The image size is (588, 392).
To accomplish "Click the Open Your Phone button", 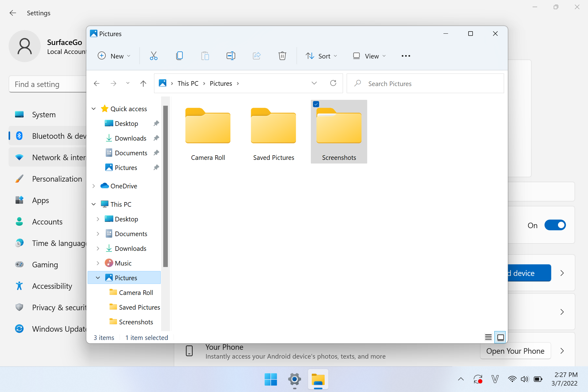I will [x=515, y=351].
